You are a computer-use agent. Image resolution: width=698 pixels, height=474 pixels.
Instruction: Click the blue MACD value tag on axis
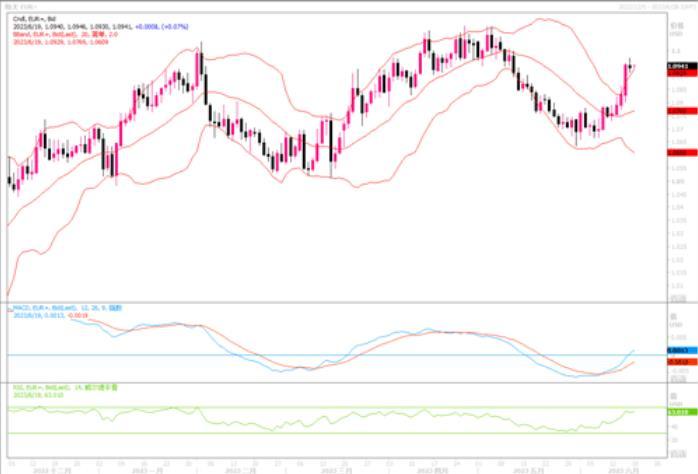676,350
